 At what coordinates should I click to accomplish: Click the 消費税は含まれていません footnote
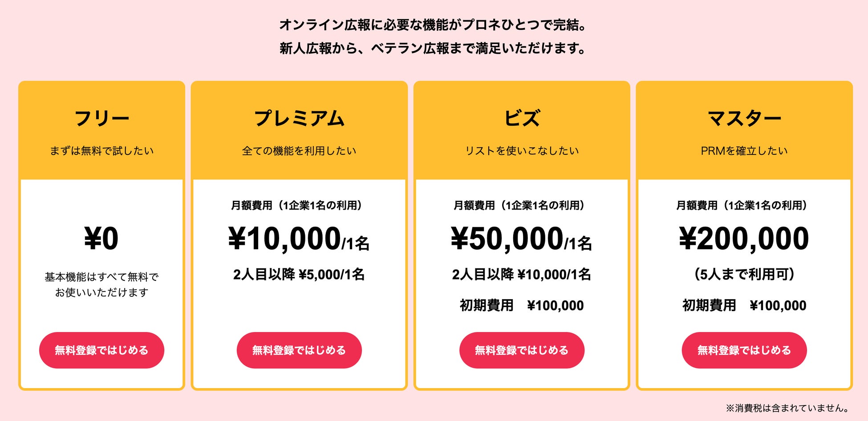[x=787, y=408]
